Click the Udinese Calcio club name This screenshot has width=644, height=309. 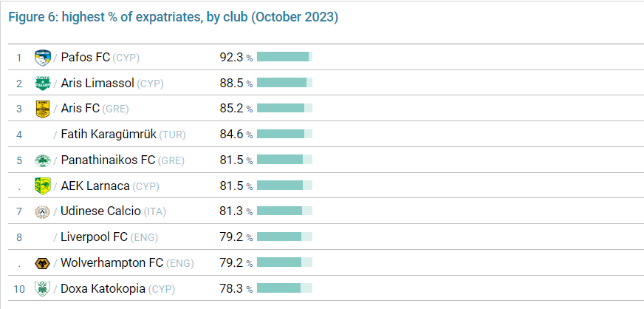[x=100, y=211]
